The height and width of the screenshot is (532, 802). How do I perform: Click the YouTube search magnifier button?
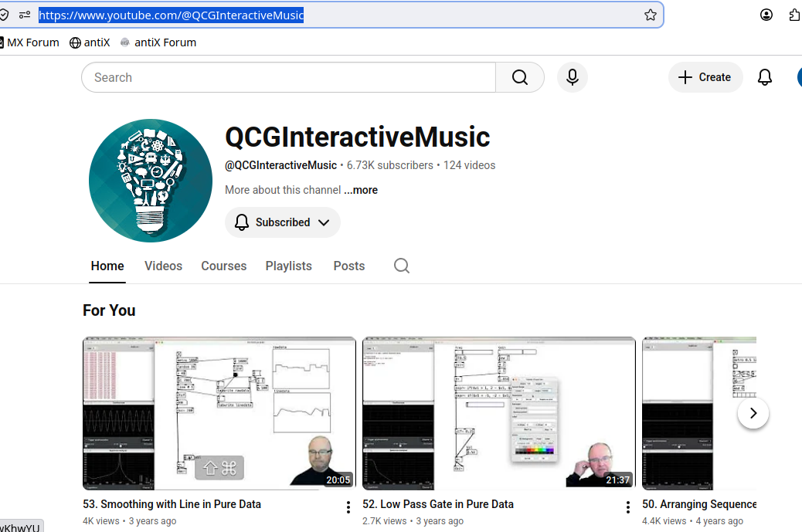pyautogui.click(x=520, y=77)
